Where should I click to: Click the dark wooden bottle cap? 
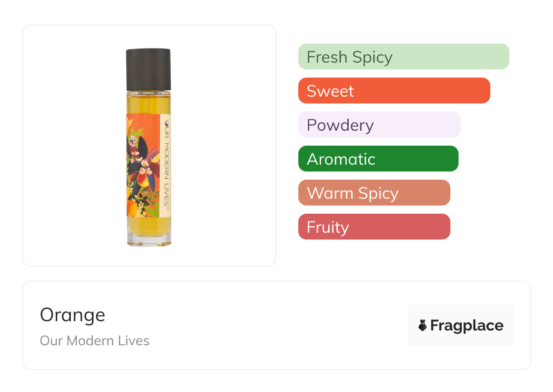(148, 69)
